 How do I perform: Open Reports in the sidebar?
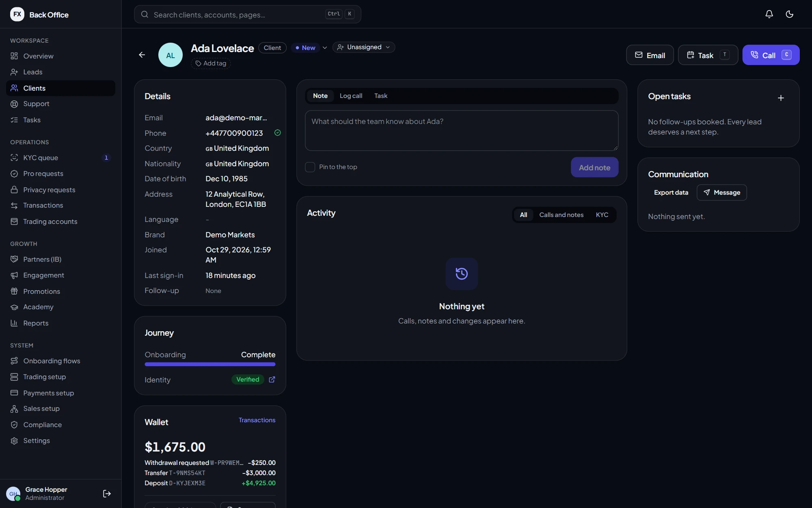click(x=60, y=323)
